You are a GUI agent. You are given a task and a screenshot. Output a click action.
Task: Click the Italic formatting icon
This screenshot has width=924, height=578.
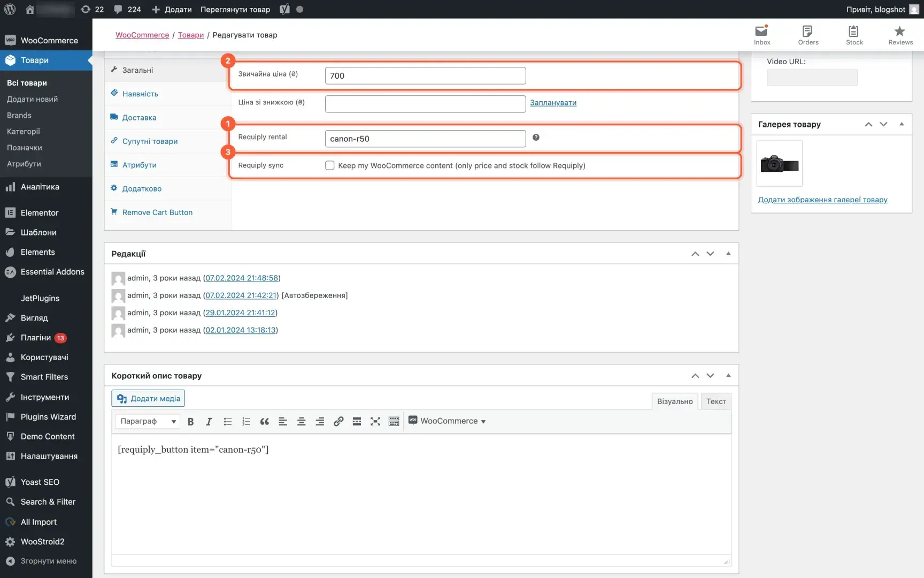[209, 421]
